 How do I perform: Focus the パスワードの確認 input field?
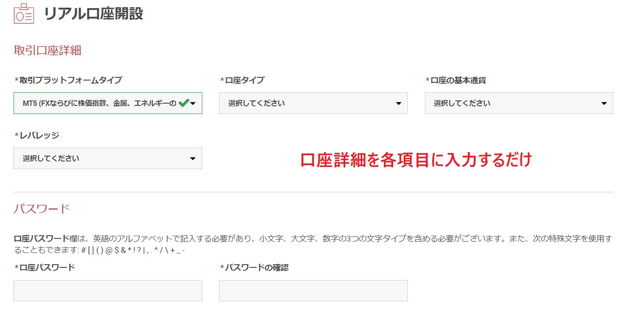[x=313, y=290]
